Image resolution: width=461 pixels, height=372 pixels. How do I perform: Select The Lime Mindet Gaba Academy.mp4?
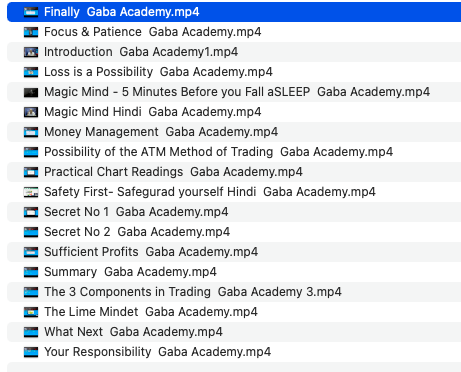234,312
